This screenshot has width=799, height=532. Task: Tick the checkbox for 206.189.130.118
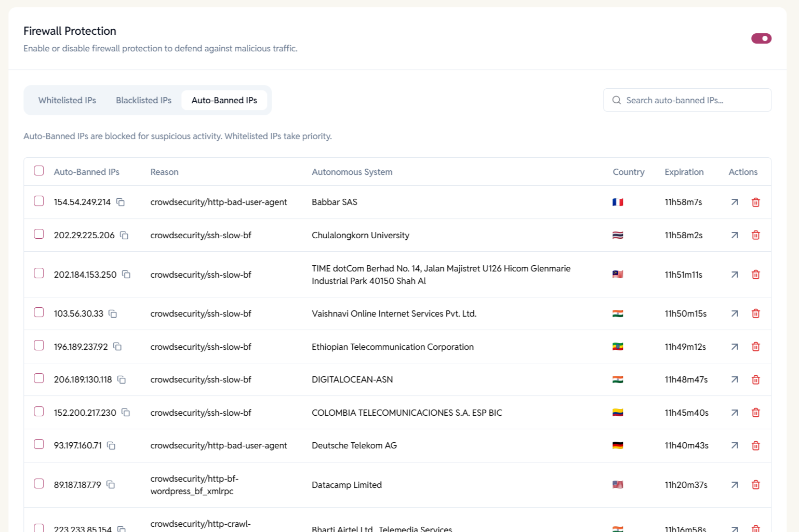coord(39,378)
